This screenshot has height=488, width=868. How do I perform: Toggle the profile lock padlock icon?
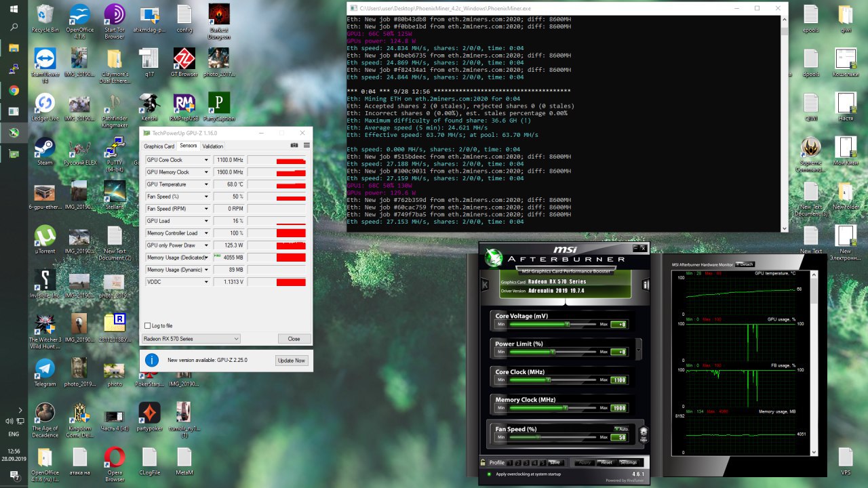482,462
